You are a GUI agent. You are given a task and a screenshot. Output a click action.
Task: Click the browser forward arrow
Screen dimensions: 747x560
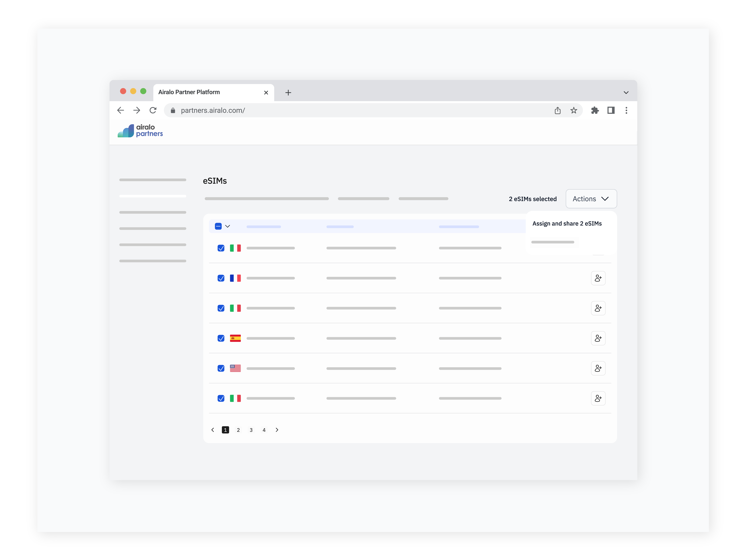137,110
